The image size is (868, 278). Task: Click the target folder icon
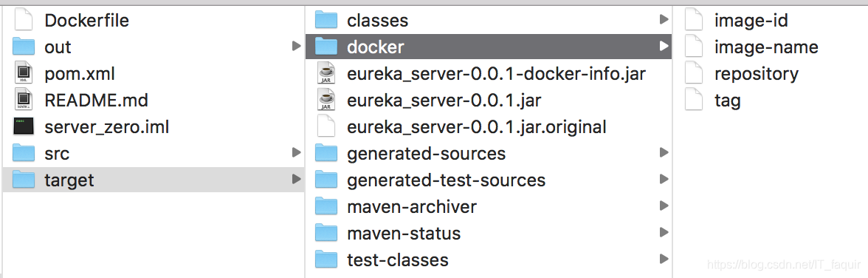(x=24, y=180)
